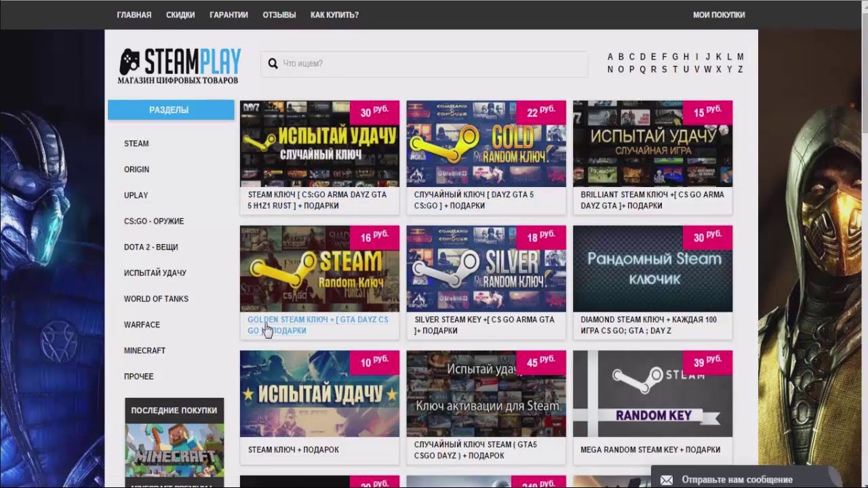Select the Прочее category
This screenshot has width=868, height=488.
(x=138, y=376)
